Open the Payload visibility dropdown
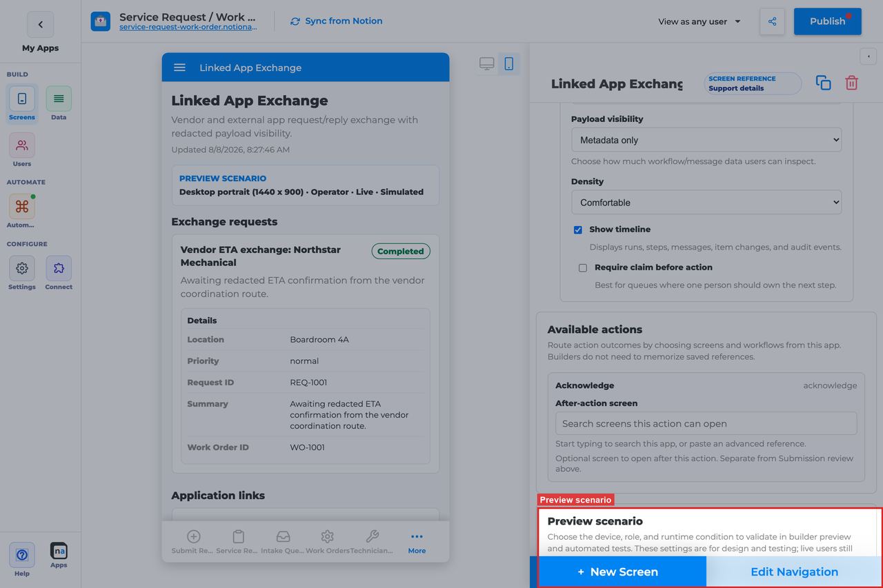The image size is (883, 588). coord(706,140)
